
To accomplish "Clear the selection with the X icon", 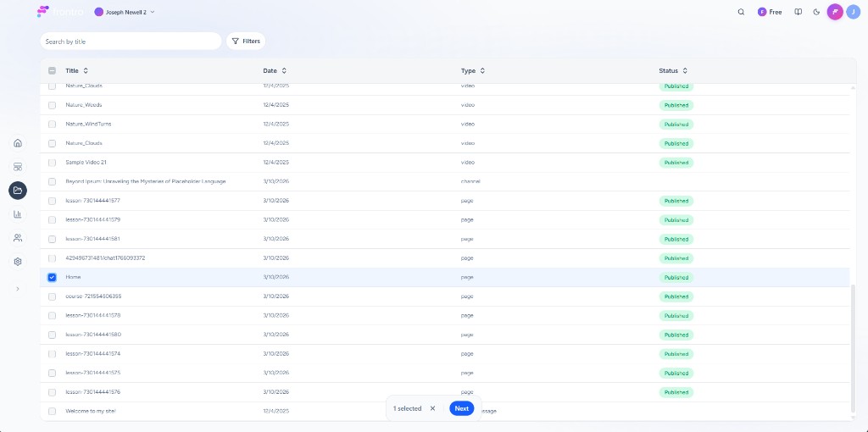I will point(432,408).
